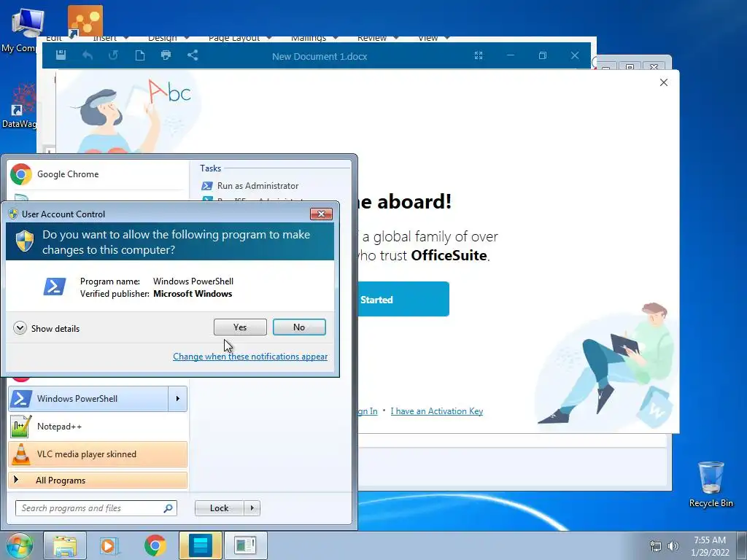
Task: Click the Redo icon in OfficeSuite toolbar
Action: [x=113, y=55]
